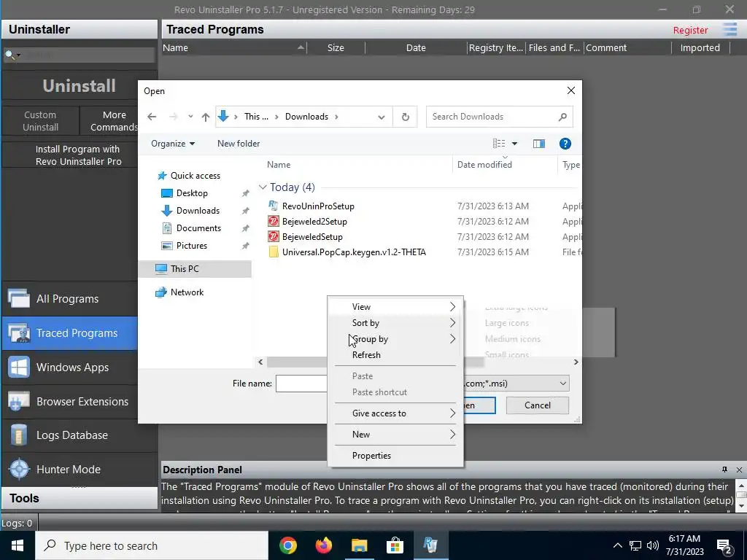Open the volume control
The width and height of the screenshot is (747, 560).
point(653,545)
